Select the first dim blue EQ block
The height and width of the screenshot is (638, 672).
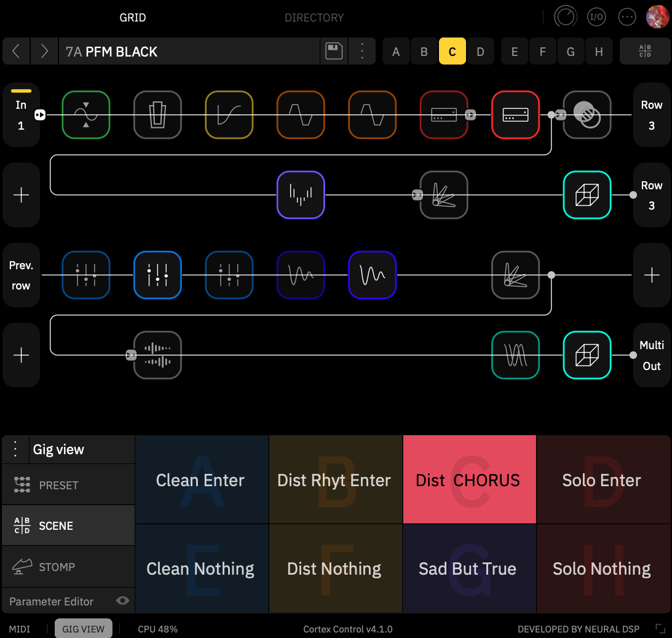[x=85, y=275]
